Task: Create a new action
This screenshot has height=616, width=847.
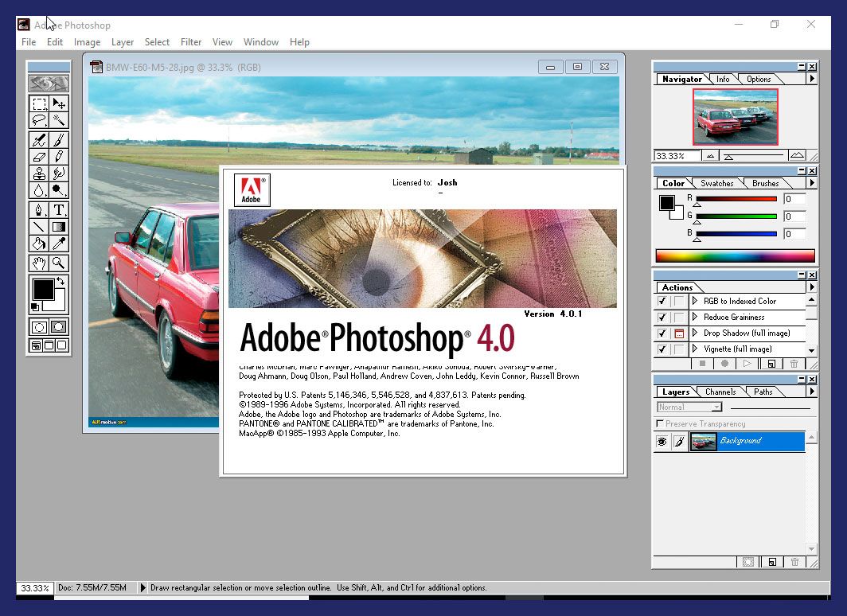Action: [x=771, y=364]
